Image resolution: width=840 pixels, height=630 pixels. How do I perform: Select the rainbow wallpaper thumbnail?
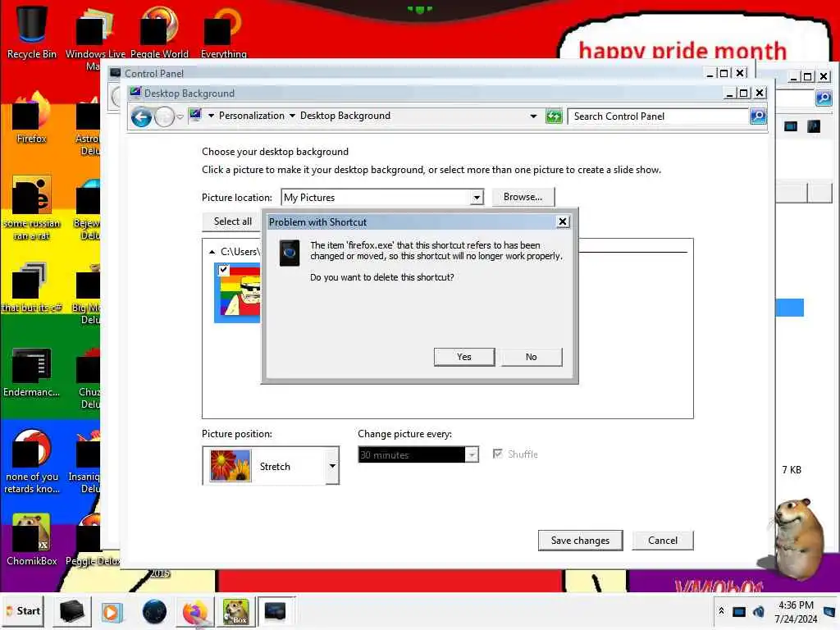click(x=239, y=293)
